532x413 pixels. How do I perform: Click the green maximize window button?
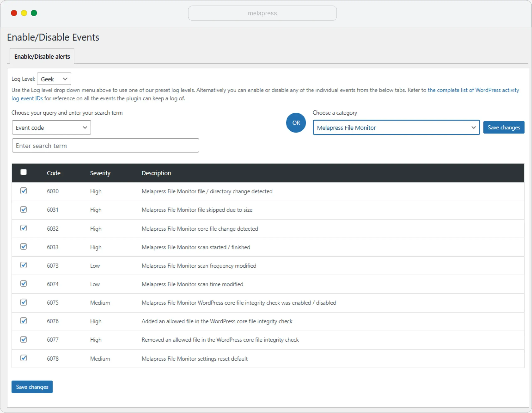tap(34, 13)
